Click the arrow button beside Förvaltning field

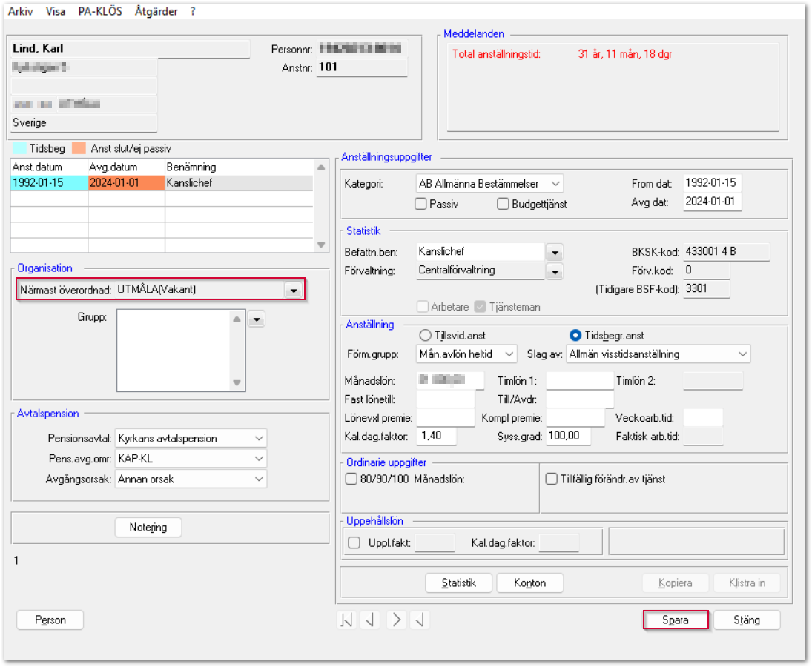[x=554, y=272]
